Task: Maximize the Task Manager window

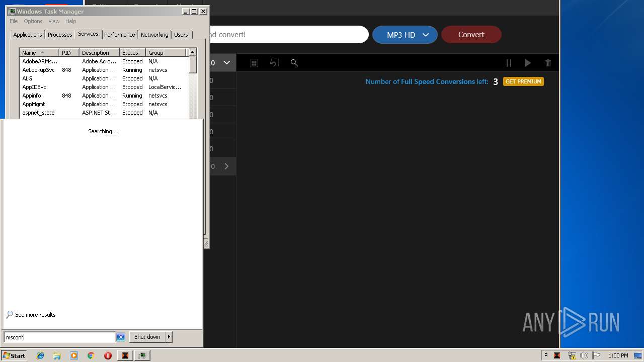Action: click(194, 11)
